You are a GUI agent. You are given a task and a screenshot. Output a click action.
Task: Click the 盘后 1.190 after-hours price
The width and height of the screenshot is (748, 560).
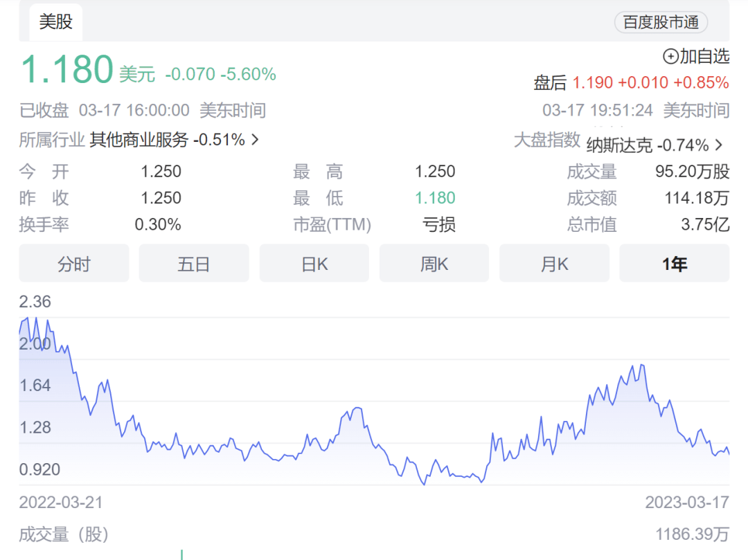(x=592, y=83)
